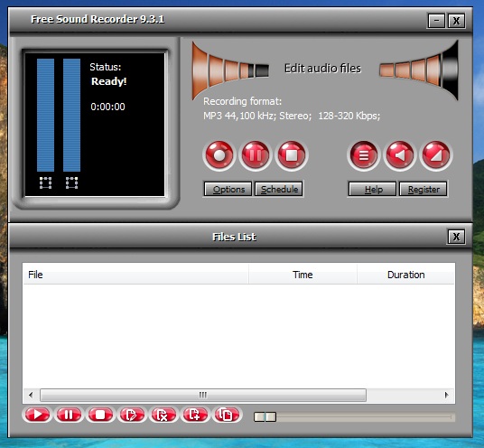Open the Schedule settings

tap(279, 189)
